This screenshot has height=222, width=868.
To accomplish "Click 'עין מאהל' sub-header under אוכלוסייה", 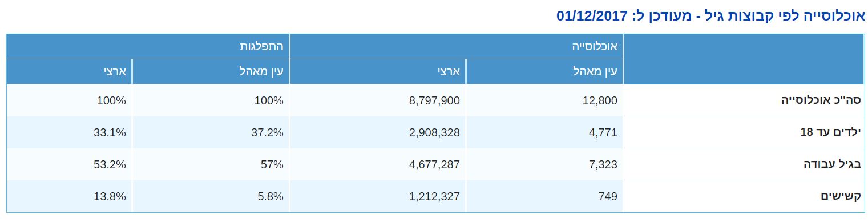I will pos(545,72).
